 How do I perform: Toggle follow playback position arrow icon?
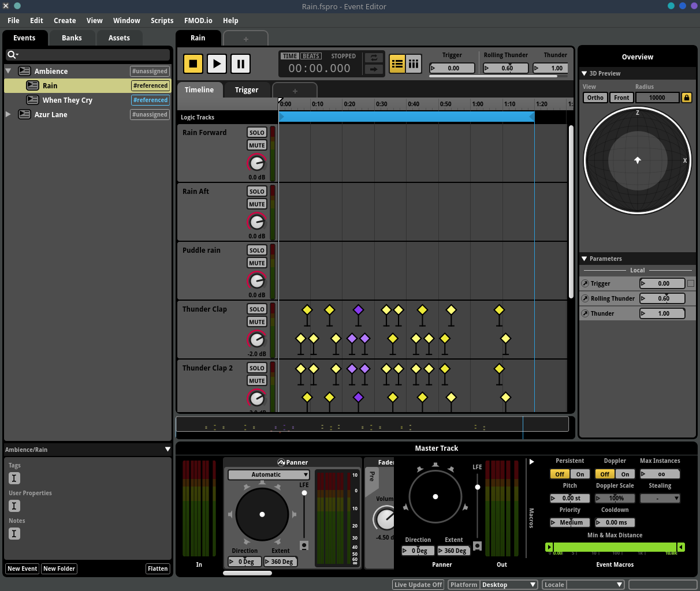click(x=374, y=69)
